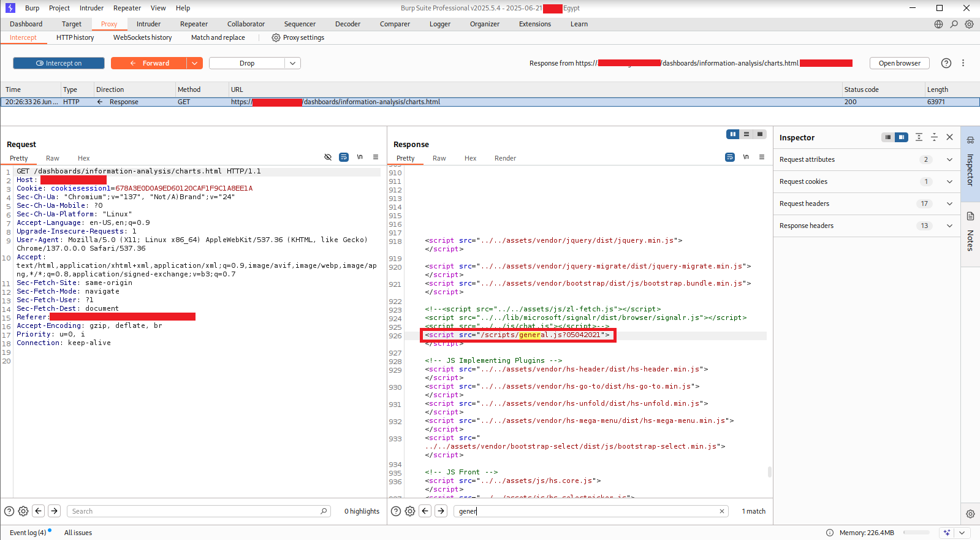This screenshot has height=540, width=980.
Task: Switch Response view to Render
Action: pyautogui.click(x=505, y=158)
